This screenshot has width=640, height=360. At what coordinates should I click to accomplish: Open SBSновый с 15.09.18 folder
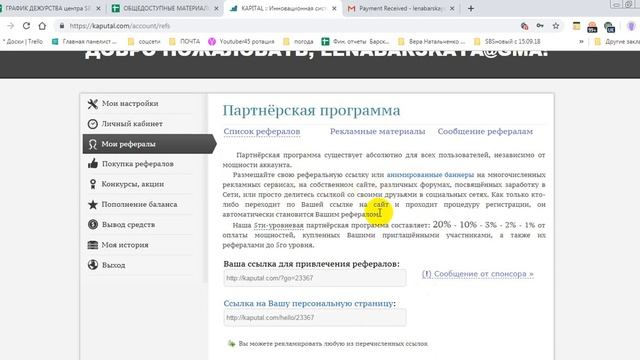pyautogui.click(x=507, y=41)
